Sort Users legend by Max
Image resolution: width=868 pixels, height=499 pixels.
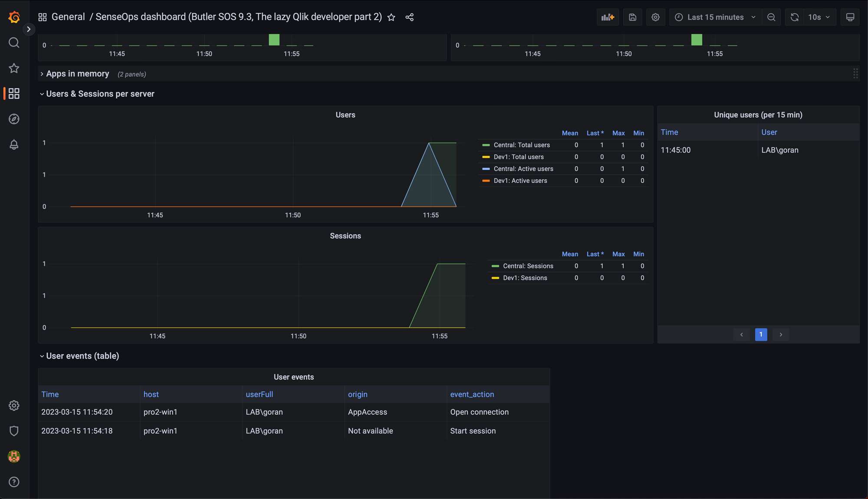(618, 133)
